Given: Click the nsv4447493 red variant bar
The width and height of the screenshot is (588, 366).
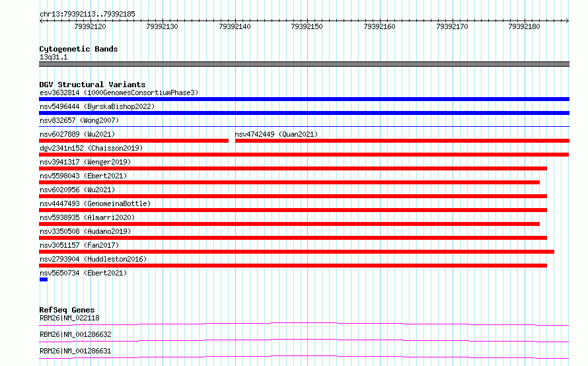Looking at the screenshot, I should click(x=293, y=210).
